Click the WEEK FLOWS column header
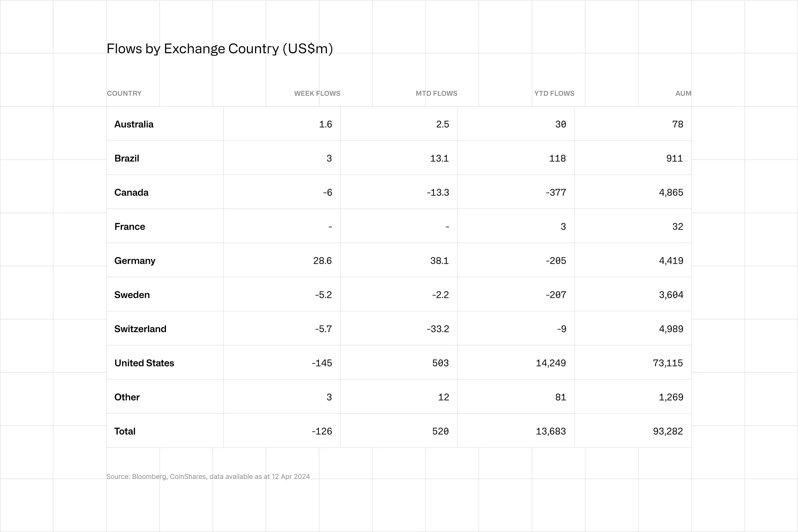 click(317, 93)
